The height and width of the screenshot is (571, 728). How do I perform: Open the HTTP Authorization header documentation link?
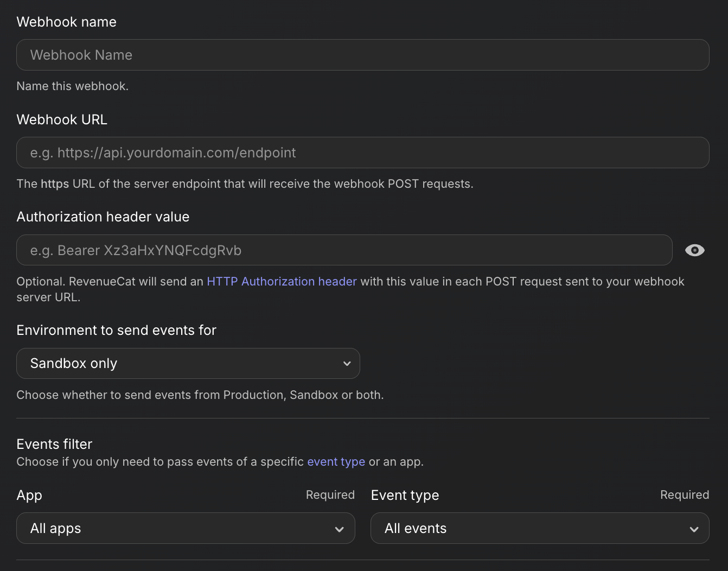(x=281, y=281)
